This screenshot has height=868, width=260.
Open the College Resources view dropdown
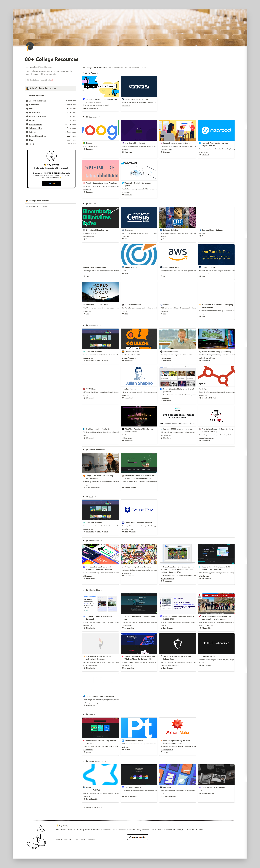point(36,95)
